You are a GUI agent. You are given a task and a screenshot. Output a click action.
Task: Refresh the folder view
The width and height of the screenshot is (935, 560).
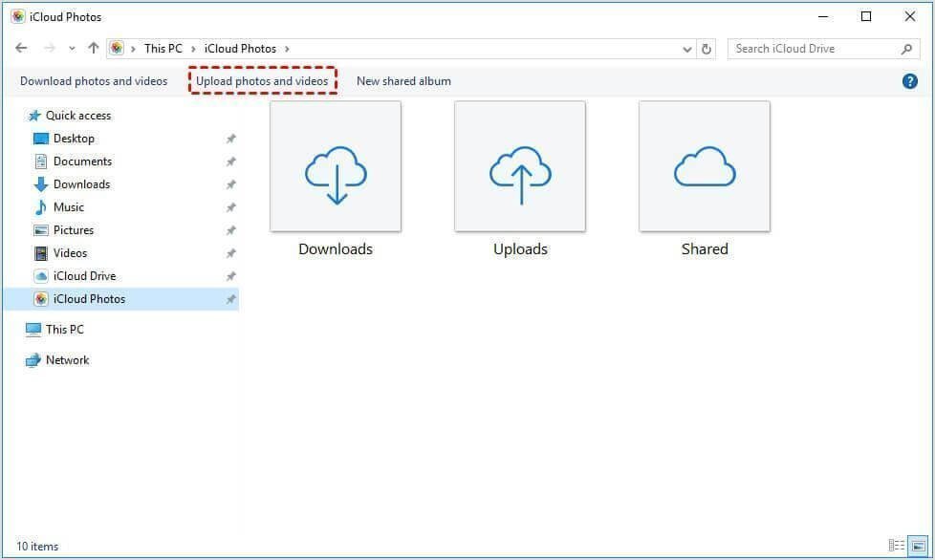[707, 49]
